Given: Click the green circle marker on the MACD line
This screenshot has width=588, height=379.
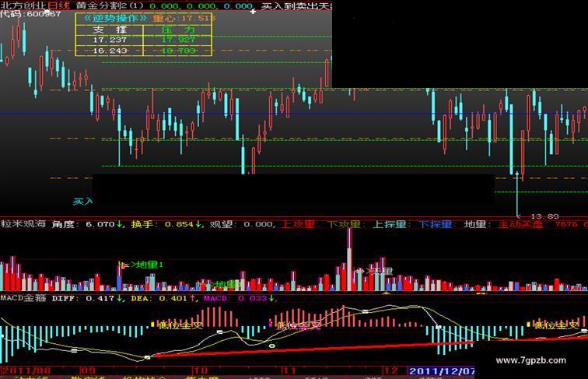Looking at the screenshot, I should coord(272,346).
